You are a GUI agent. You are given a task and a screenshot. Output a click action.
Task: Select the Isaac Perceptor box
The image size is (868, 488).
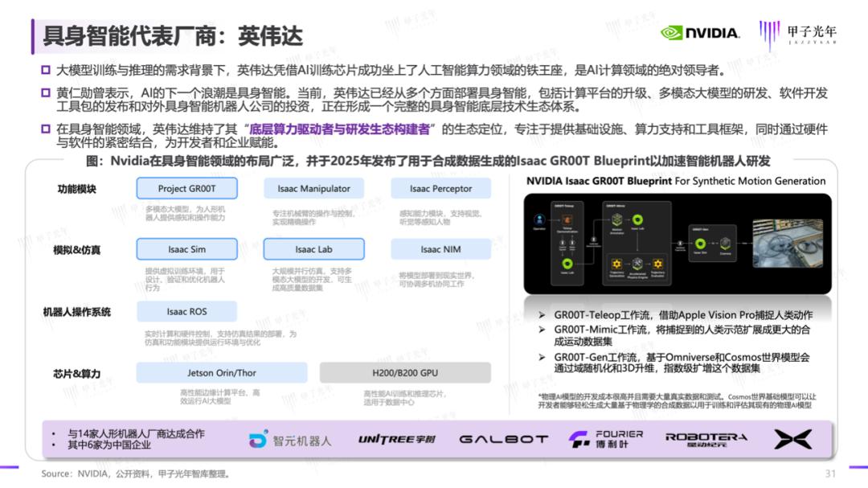[440, 189]
